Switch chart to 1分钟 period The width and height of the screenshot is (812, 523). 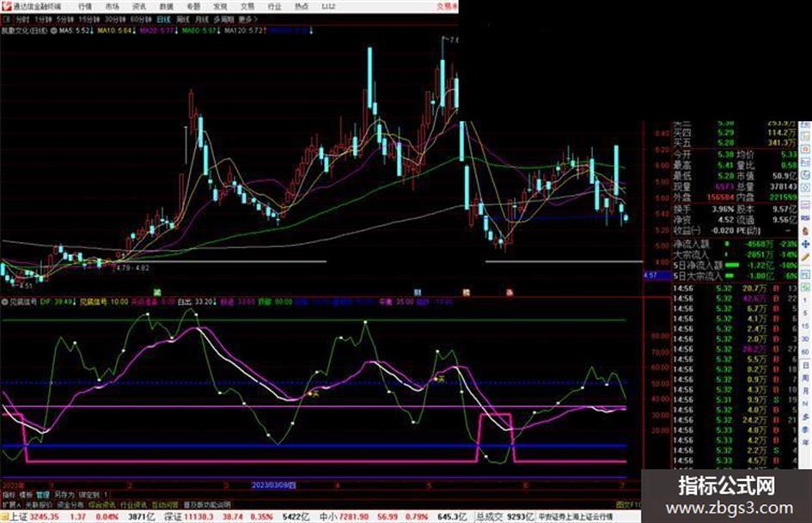(43, 20)
